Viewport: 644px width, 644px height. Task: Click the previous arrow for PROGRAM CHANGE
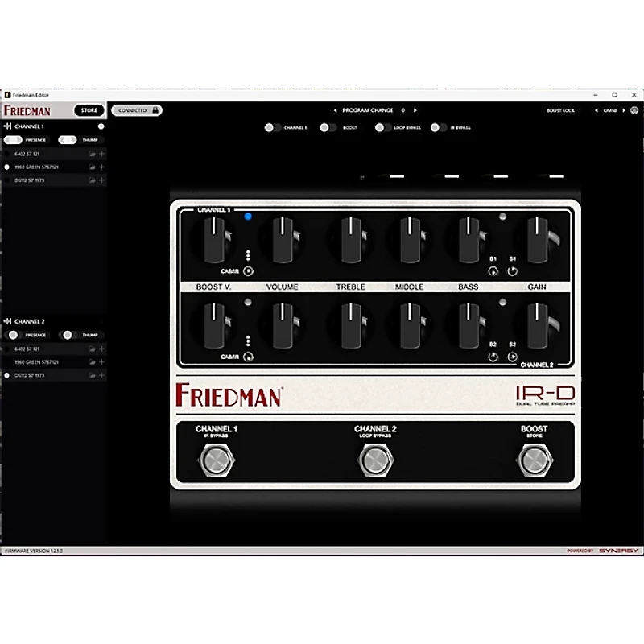click(336, 109)
